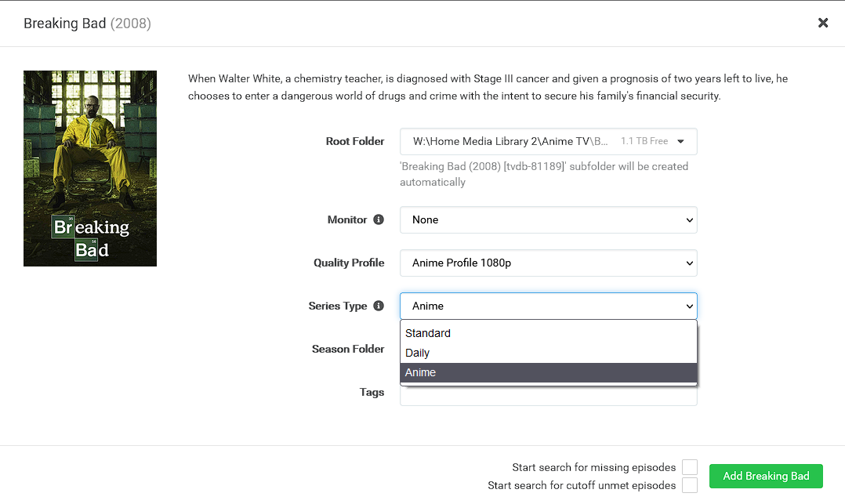Viewport: 845px width, 504px height.
Task: Collapse the Series Type dropdown
Action: (548, 306)
